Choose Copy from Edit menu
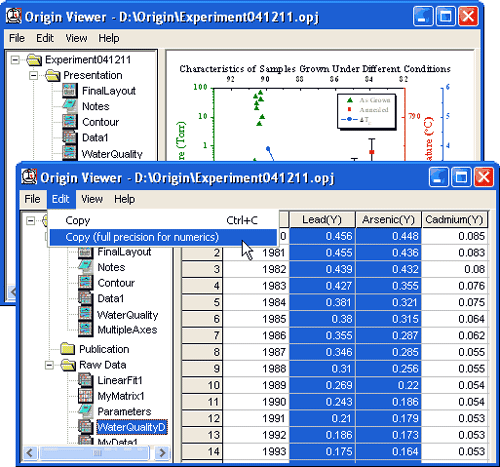 pos(163,220)
